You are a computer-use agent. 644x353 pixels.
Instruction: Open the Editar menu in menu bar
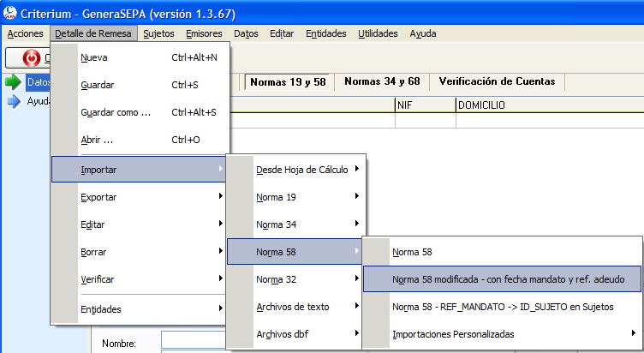pyautogui.click(x=282, y=33)
